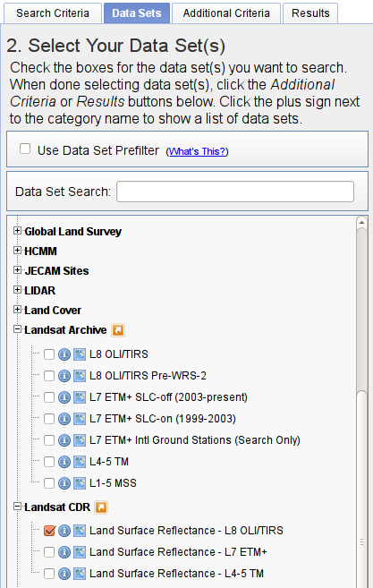This screenshot has width=373, height=588.
Task: Click map icon beside L7 ETM+ SLC-off
Action: pyautogui.click(x=80, y=397)
